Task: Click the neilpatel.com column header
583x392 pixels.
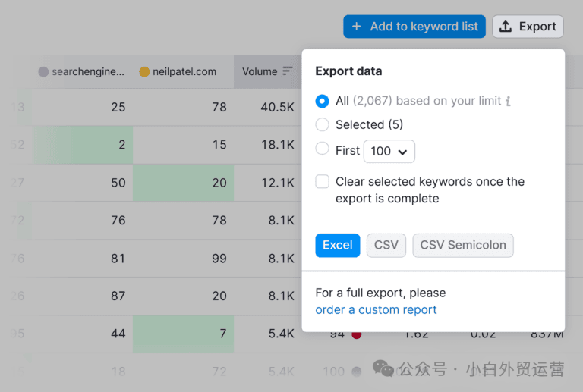Action: click(x=183, y=71)
